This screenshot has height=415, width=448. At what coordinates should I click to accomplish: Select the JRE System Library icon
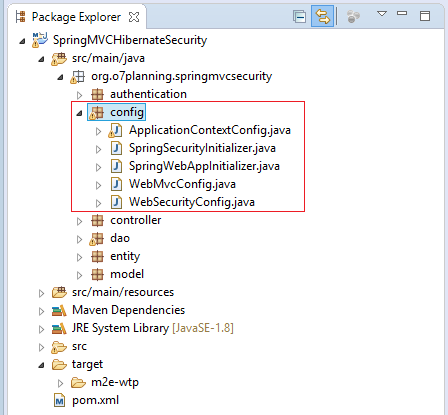59,328
